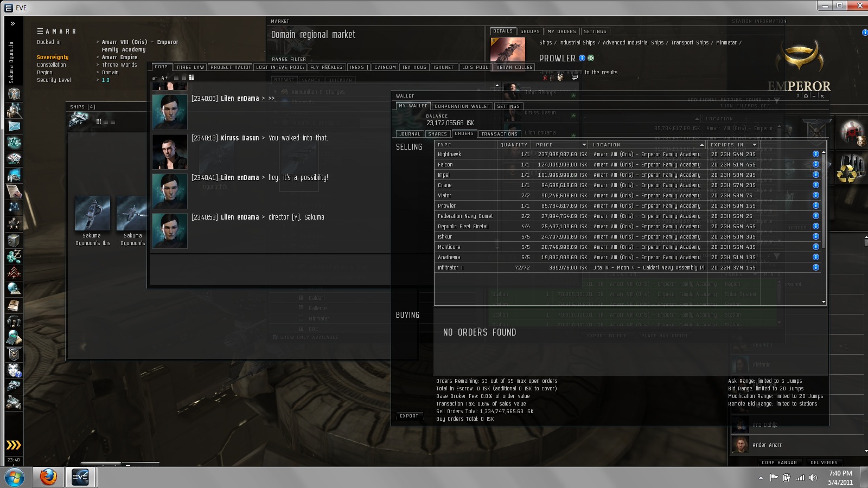Open the Wallet coins icon in Neocom
This screenshot has height=488, width=868.
pos(14,255)
